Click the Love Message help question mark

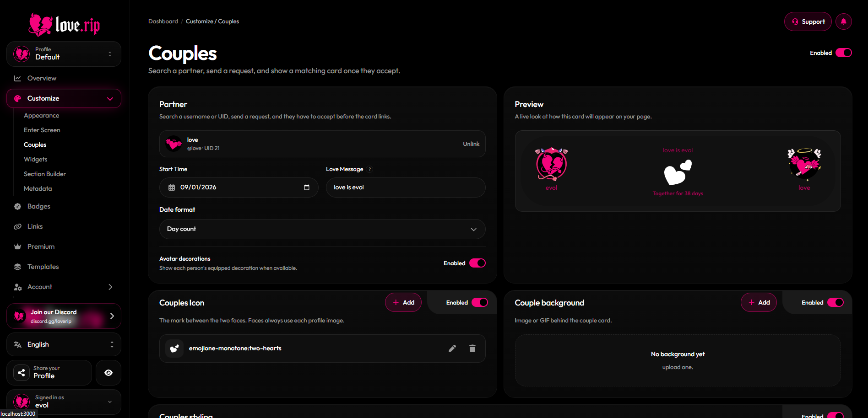point(370,169)
